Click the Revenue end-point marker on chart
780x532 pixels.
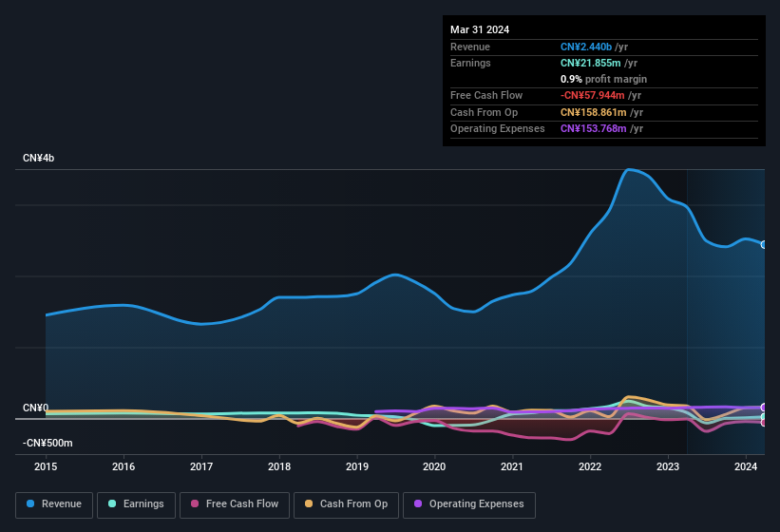[764, 244]
